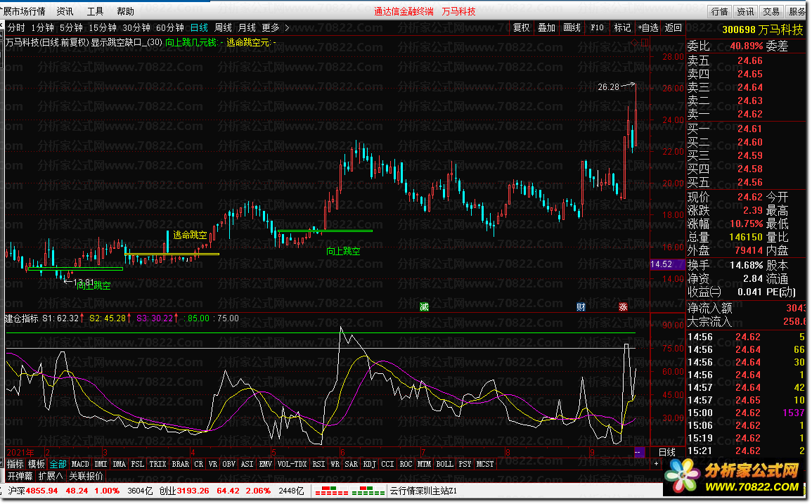Select the 周线 weekly chart tab
Viewport: 812px width, 504px height.
pyautogui.click(x=223, y=28)
